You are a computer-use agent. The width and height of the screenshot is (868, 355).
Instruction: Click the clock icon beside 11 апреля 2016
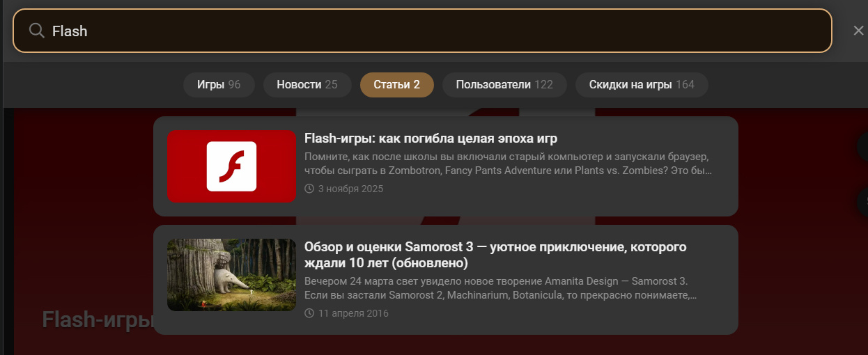309,313
